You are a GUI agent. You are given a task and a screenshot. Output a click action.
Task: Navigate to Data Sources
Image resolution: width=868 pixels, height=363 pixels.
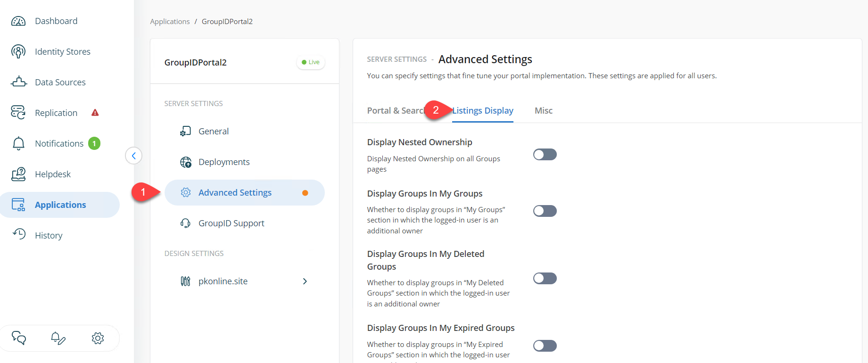(x=60, y=82)
